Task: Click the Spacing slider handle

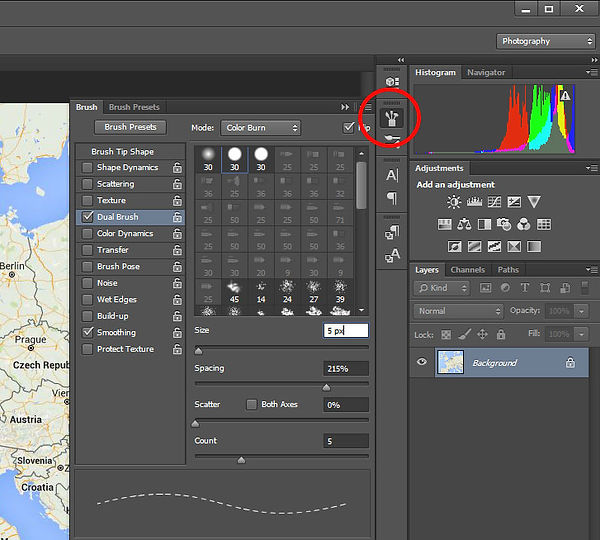Action: tap(326, 387)
